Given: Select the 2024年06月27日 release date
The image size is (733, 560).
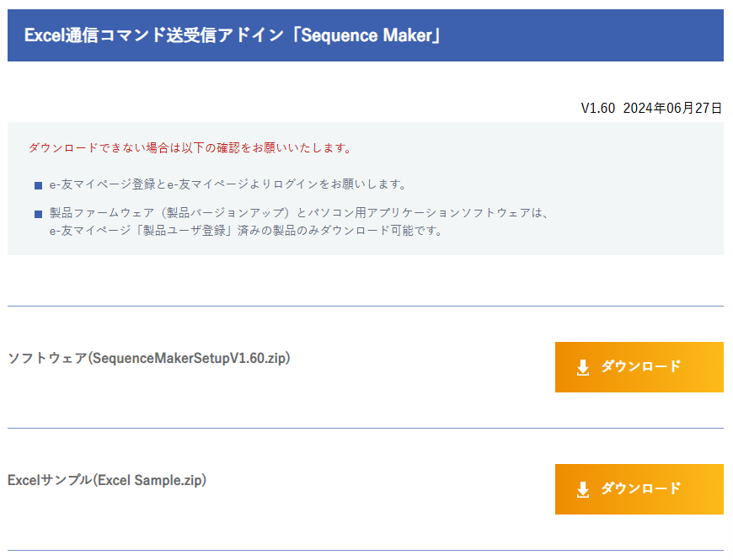Looking at the screenshot, I should click(672, 109).
